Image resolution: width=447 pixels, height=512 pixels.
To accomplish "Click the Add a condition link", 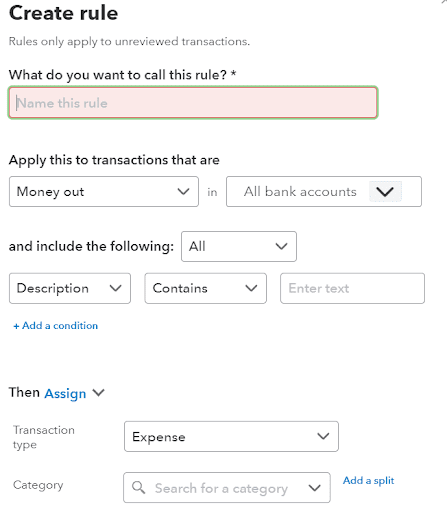I will click(x=55, y=326).
